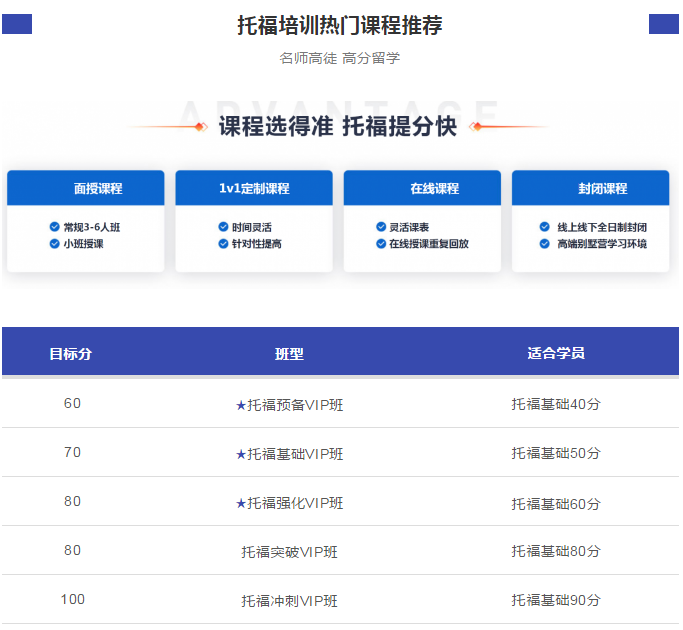This screenshot has width=683, height=630.
Task: Click the checkmark icon next to 高端别墅营学习环境
Action: [x=544, y=243]
